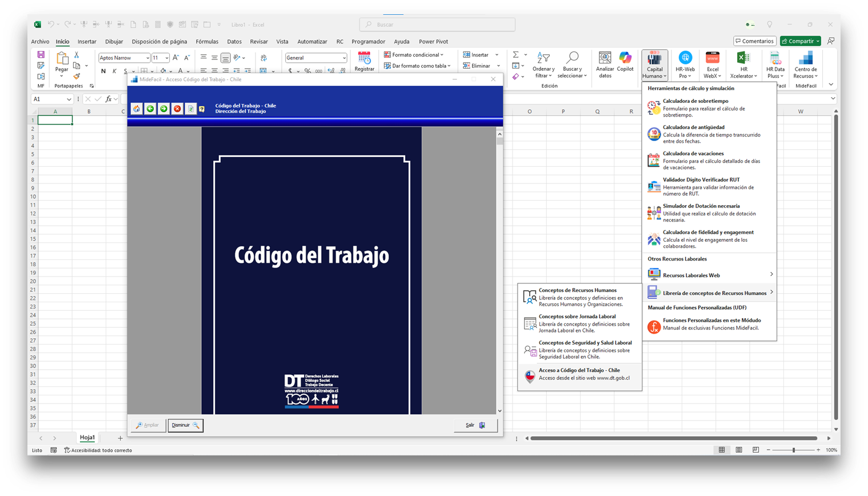Go back with the green left arrow

point(150,109)
